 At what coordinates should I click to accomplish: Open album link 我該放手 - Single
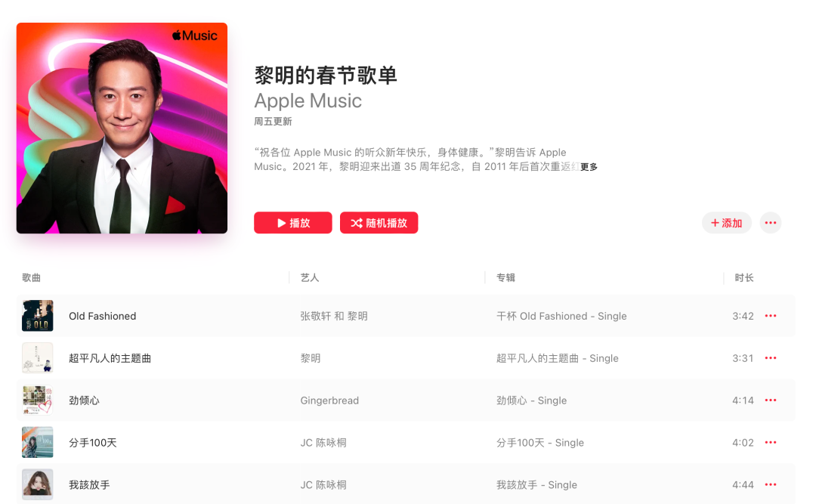536,485
